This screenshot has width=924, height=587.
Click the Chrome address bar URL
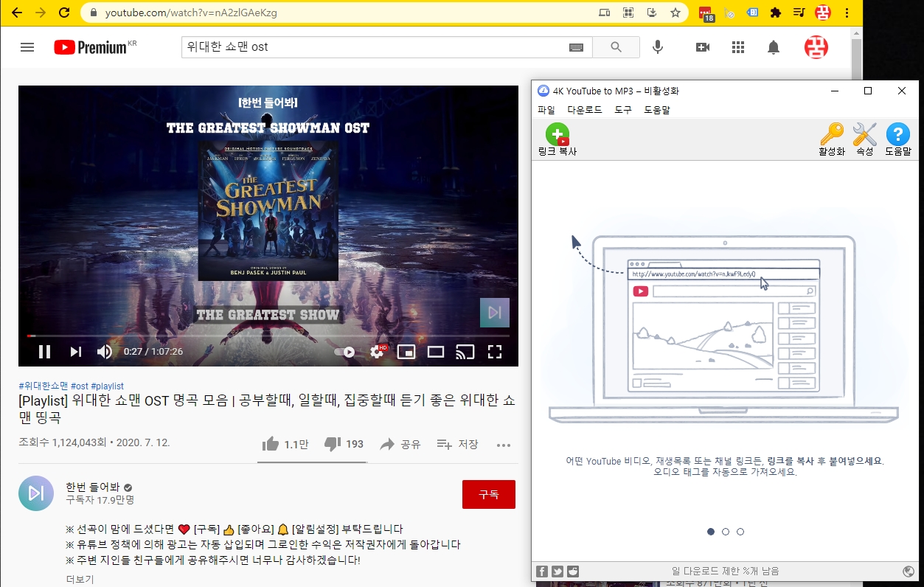click(x=191, y=13)
